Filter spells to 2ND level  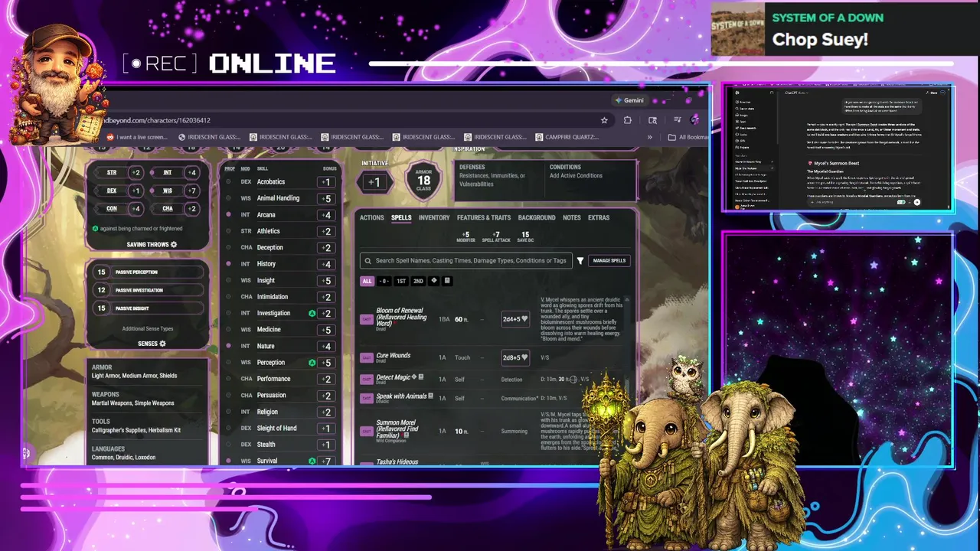[x=418, y=281]
